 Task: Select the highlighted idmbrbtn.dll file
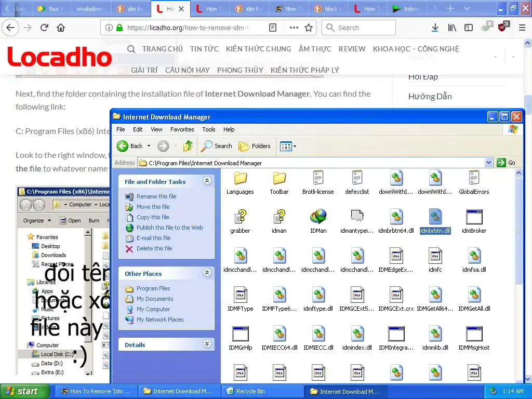pyautogui.click(x=435, y=222)
